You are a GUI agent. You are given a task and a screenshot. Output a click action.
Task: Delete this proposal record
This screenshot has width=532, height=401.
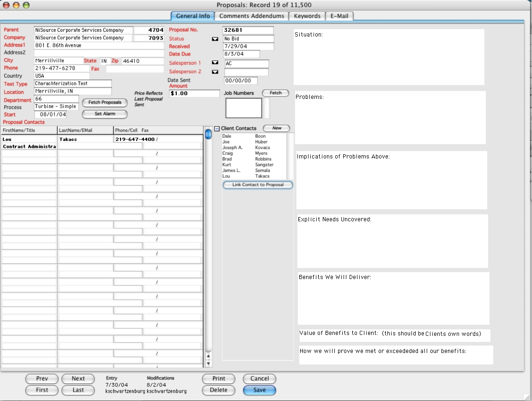218,390
